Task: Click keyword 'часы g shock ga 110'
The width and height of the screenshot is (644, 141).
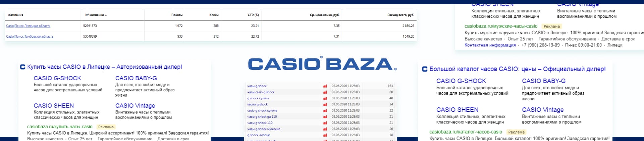Action: click(262, 116)
